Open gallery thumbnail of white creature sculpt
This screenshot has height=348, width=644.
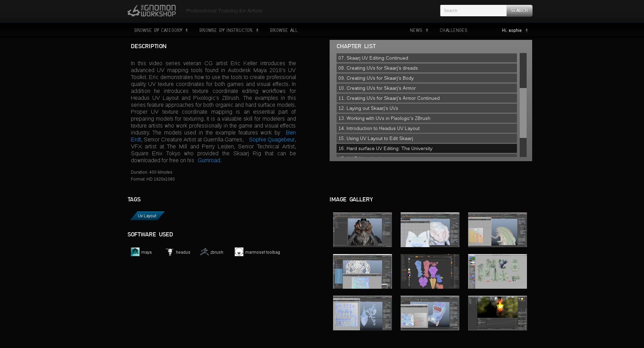point(430,230)
